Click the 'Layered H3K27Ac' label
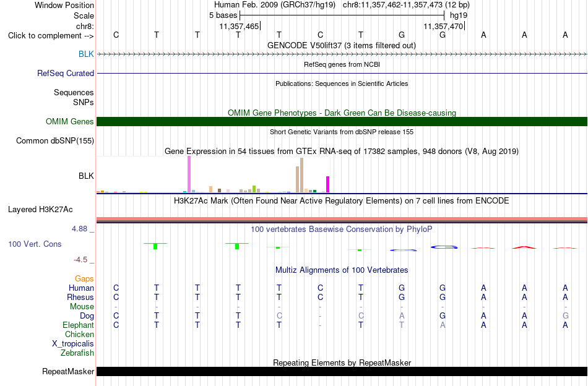 click(x=40, y=210)
